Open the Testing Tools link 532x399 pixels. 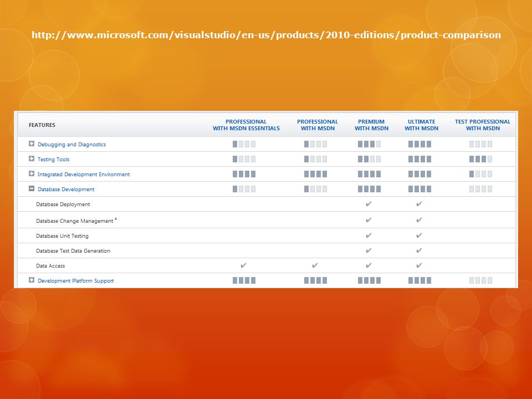point(54,160)
